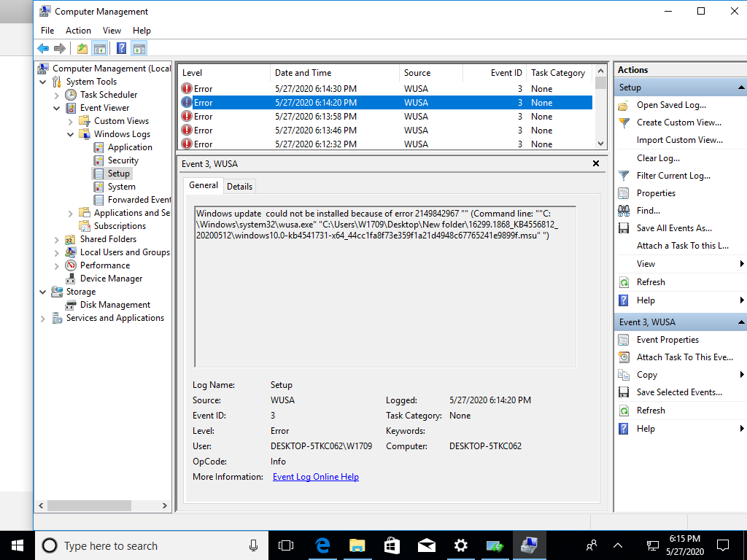
Task: Click Refresh under Setup actions section
Action: click(651, 282)
